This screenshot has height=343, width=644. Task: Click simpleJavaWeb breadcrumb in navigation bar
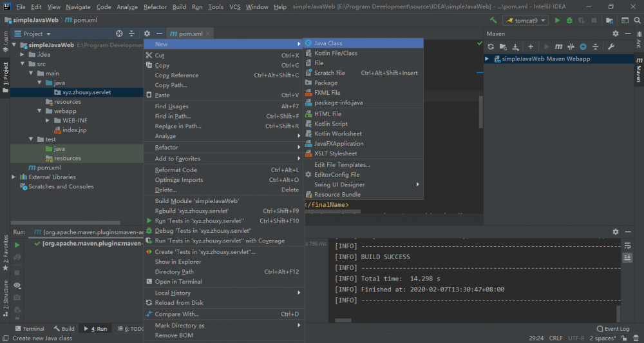point(32,20)
